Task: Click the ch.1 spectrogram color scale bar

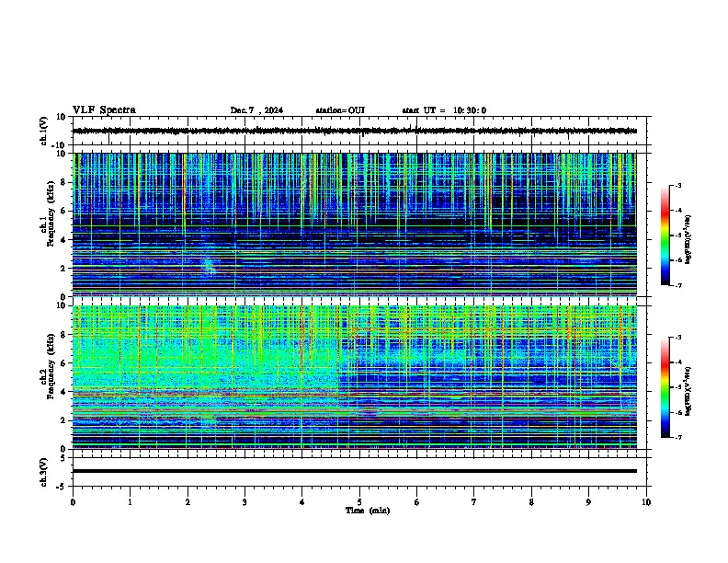Action: [x=665, y=236]
